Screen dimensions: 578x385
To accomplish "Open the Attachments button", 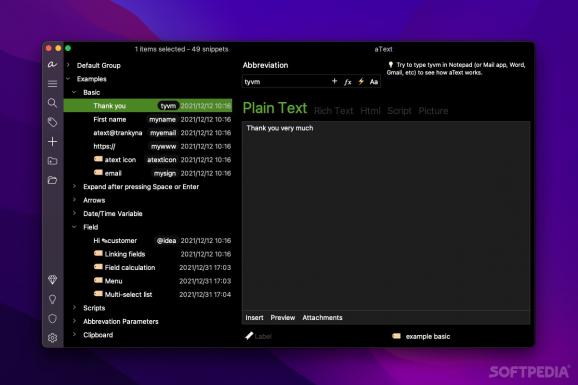I will pos(322,318).
